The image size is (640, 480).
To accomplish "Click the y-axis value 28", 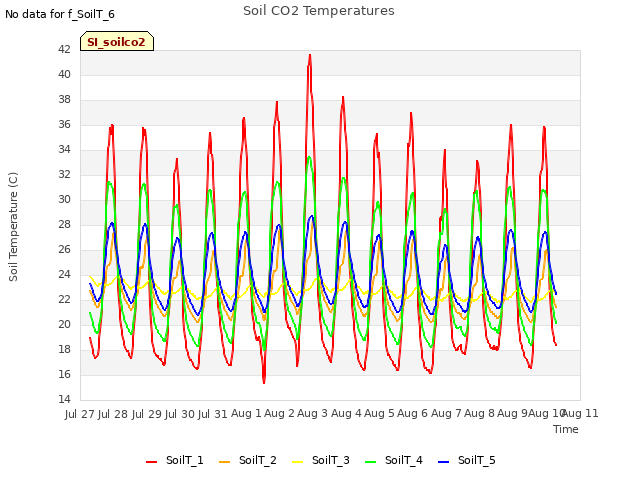I will pyautogui.click(x=64, y=224).
